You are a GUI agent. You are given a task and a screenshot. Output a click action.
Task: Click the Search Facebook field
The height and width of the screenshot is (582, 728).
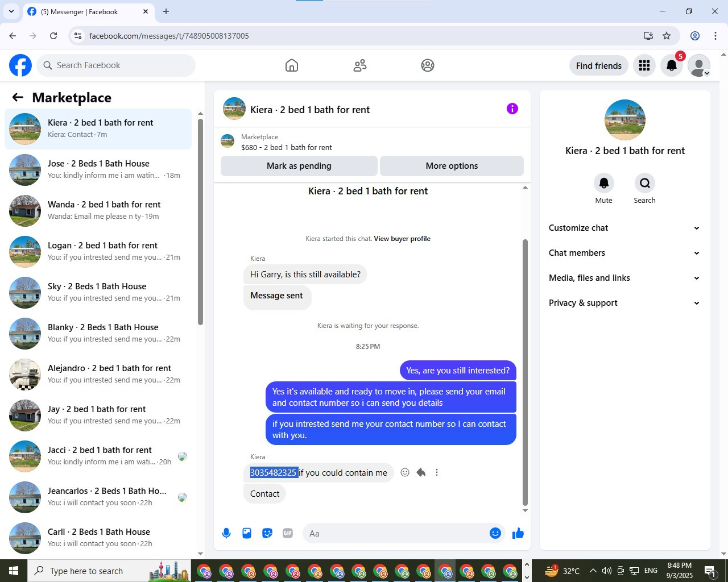116,65
